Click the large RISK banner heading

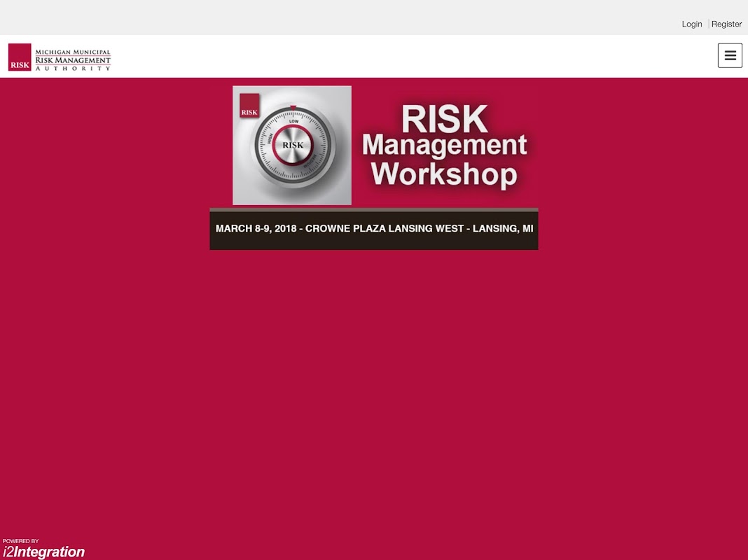coord(444,119)
